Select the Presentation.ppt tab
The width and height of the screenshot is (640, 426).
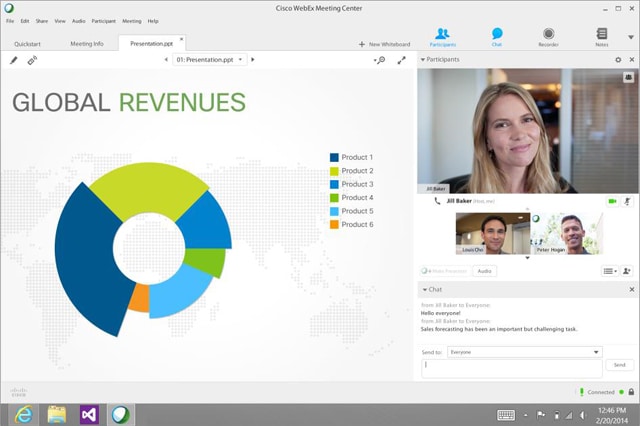pyautogui.click(x=151, y=43)
